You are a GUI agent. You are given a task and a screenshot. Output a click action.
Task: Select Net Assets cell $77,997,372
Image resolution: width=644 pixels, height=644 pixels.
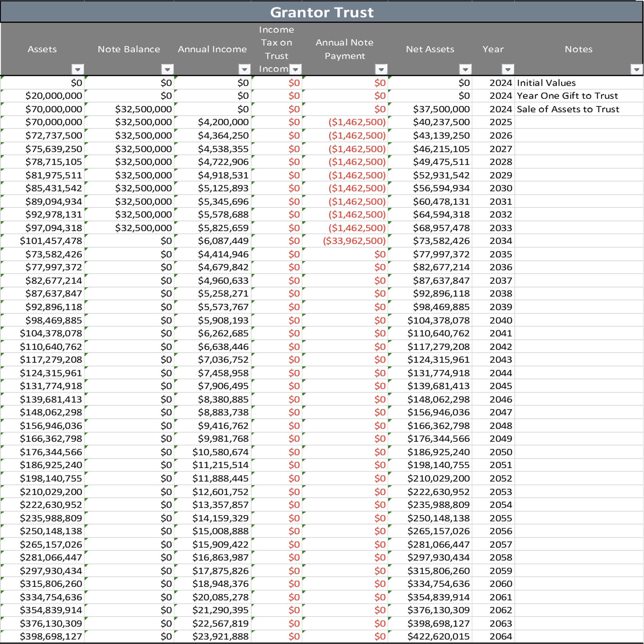pyautogui.click(x=430, y=254)
